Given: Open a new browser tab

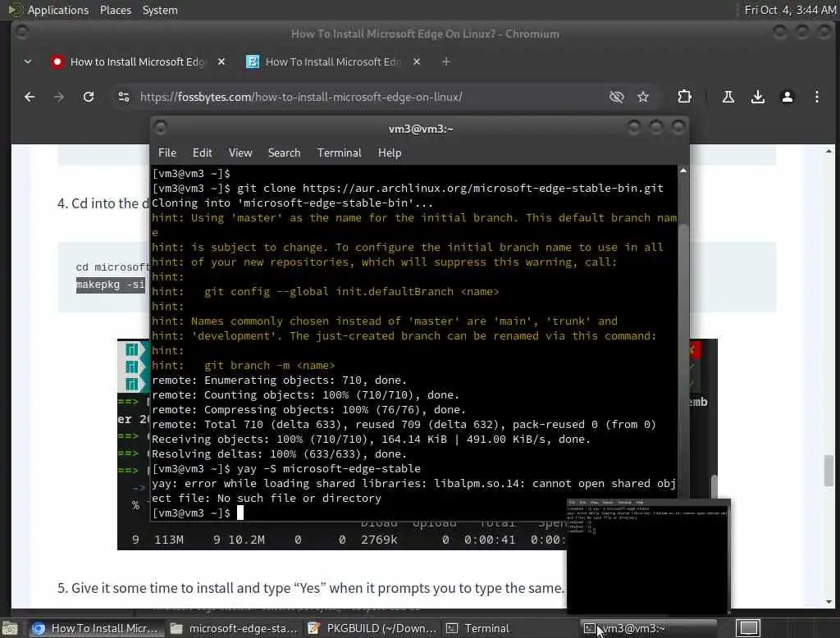Looking at the screenshot, I should point(445,62).
